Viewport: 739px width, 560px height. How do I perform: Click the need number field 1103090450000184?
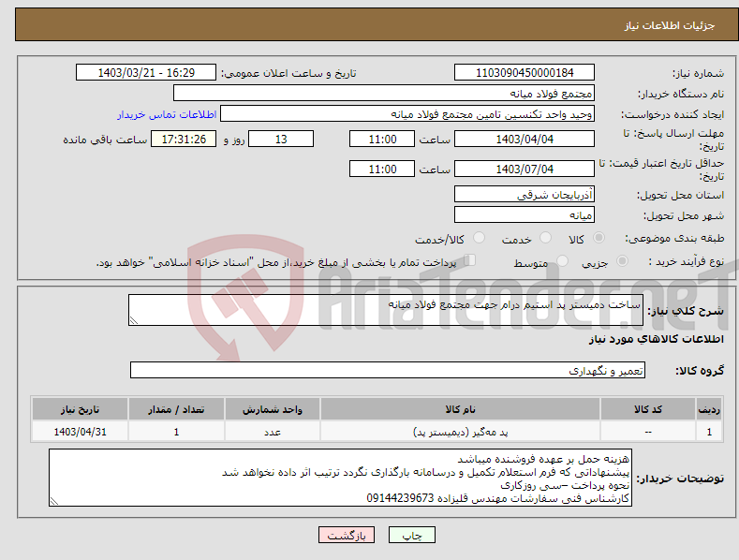pyautogui.click(x=525, y=73)
